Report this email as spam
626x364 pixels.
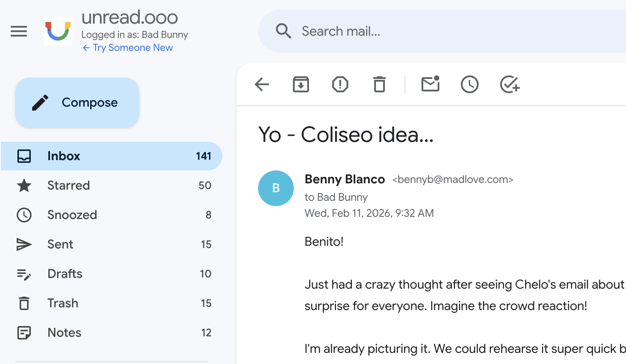pos(340,84)
